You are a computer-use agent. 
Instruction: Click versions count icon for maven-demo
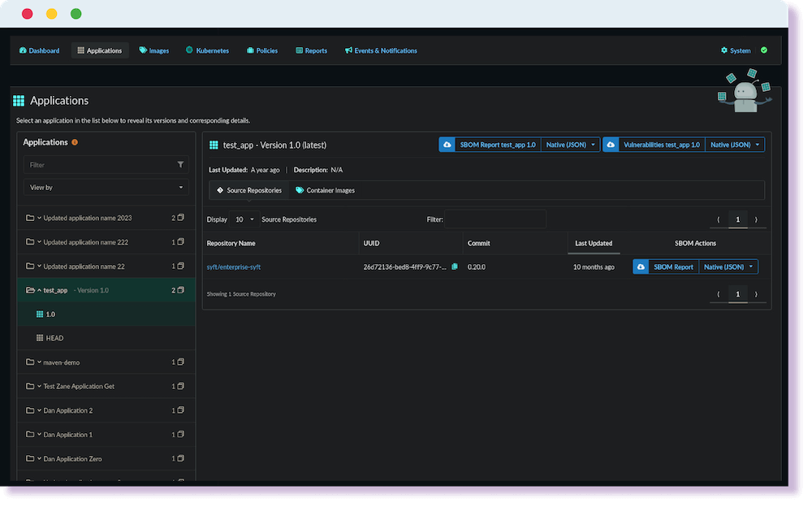pyautogui.click(x=181, y=362)
